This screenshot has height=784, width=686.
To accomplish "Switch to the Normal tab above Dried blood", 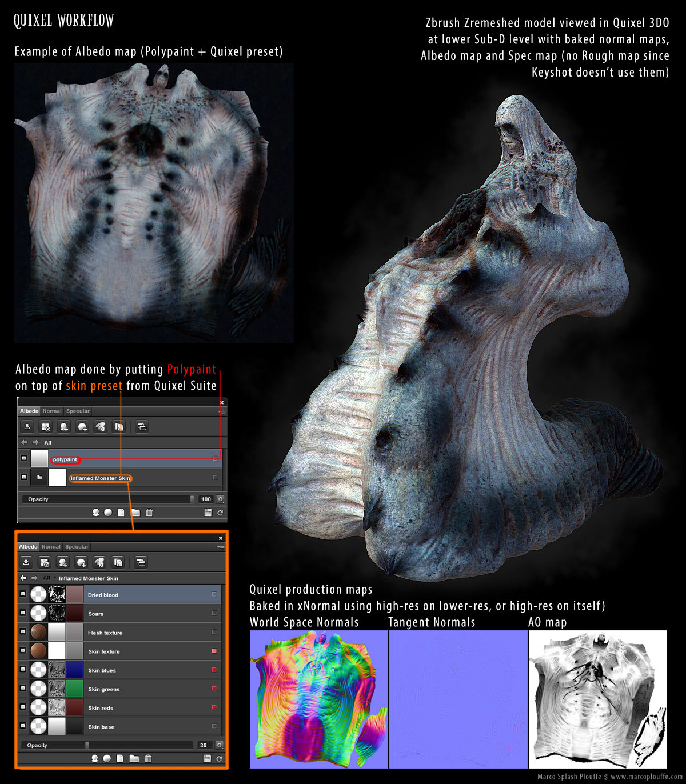I will tap(51, 547).
